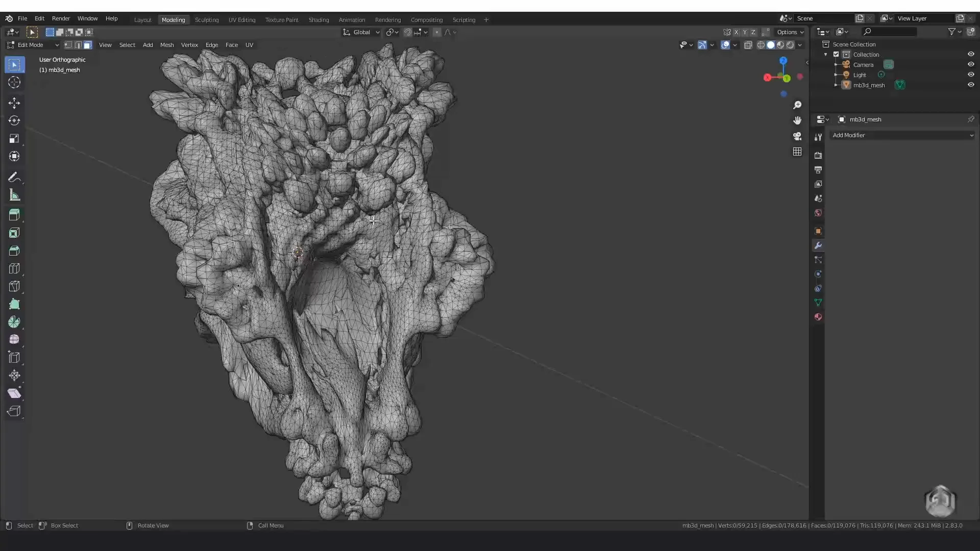Select the Poly Build tool
The image size is (980, 551).
point(14,304)
